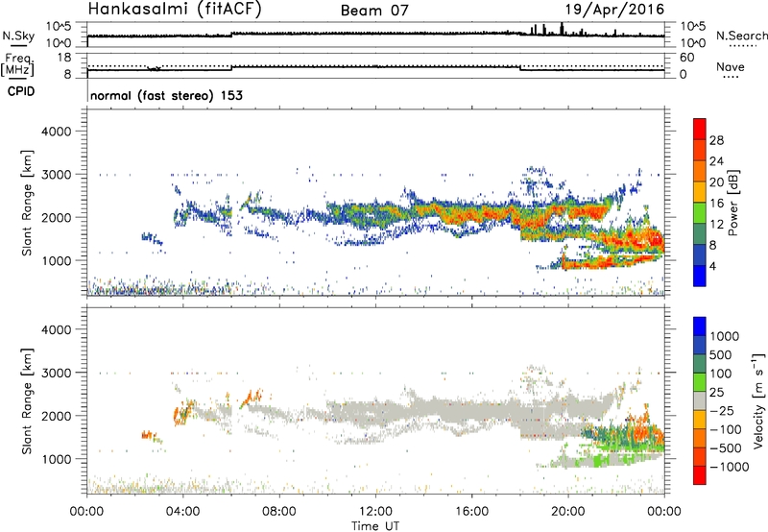The height and width of the screenshot is (532, 768).
Task: Click '4000' tick in the velocity panel
Action: pyautogui.click(x=56, y=329)
